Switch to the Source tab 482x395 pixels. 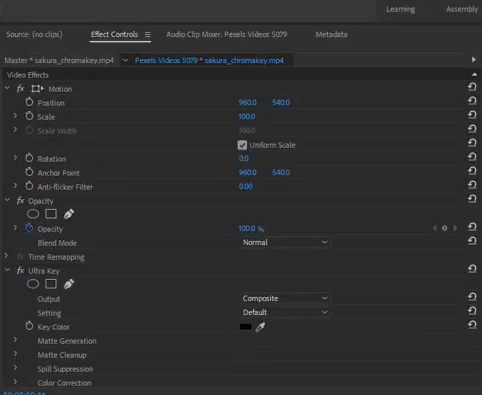(x=34, y=34)
